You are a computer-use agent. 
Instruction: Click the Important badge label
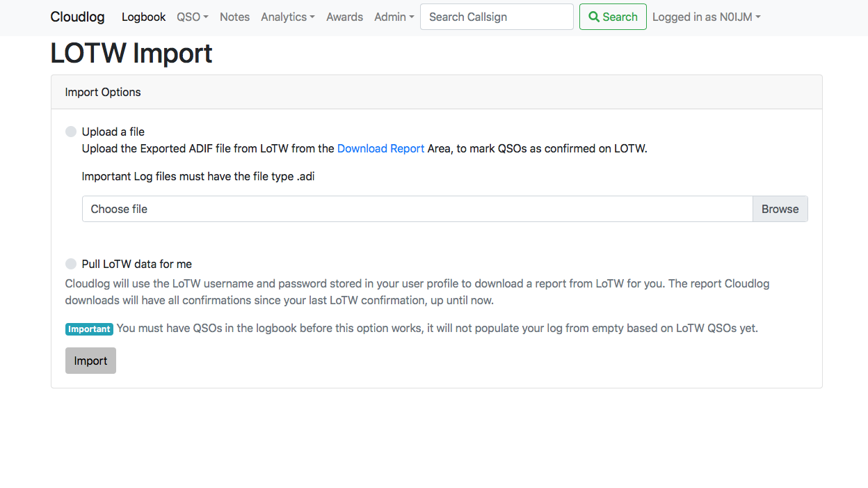[x=89, y=329]
